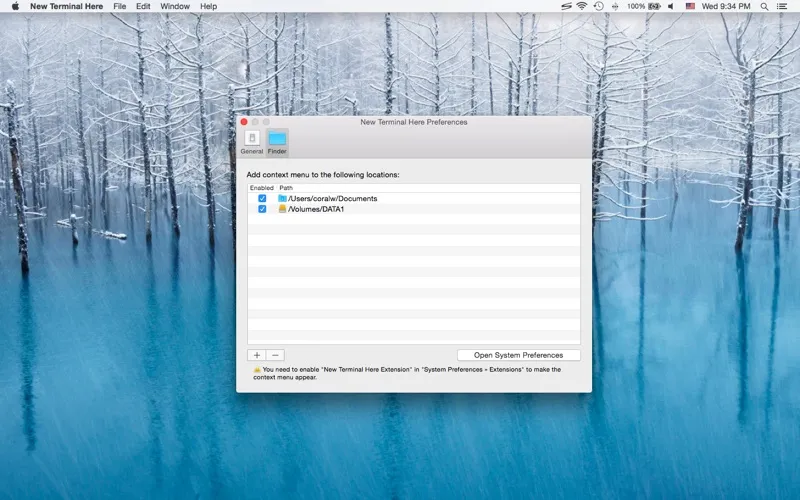Click the Wi-Fi status icon

click(x=581, y=6)
